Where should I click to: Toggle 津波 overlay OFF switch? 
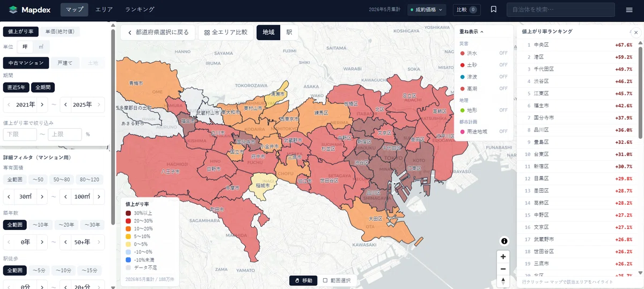[x=503, y=77]
